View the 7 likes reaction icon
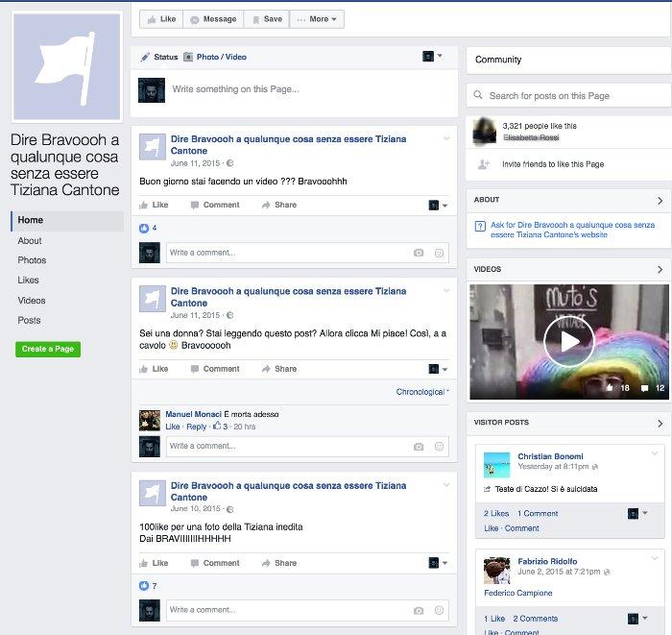Image resolution: width=672 pixels, height=635 pixels. tap(144, 586)
